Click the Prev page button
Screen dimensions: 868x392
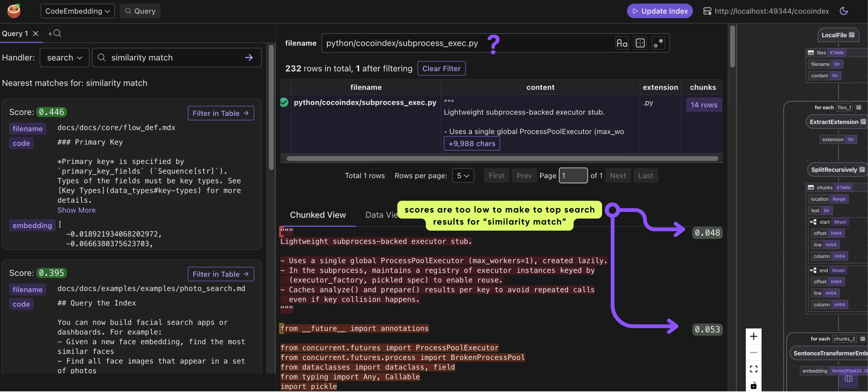[524, 175]
